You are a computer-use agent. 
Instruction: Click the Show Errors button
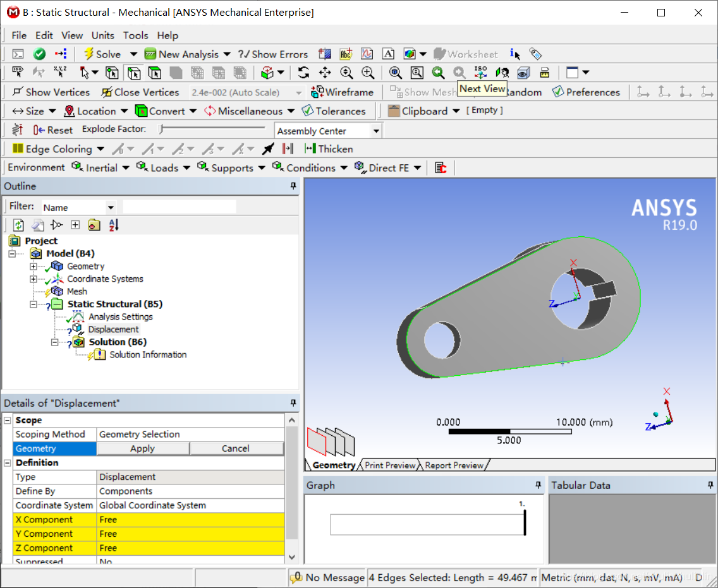[x=273, y=54]
